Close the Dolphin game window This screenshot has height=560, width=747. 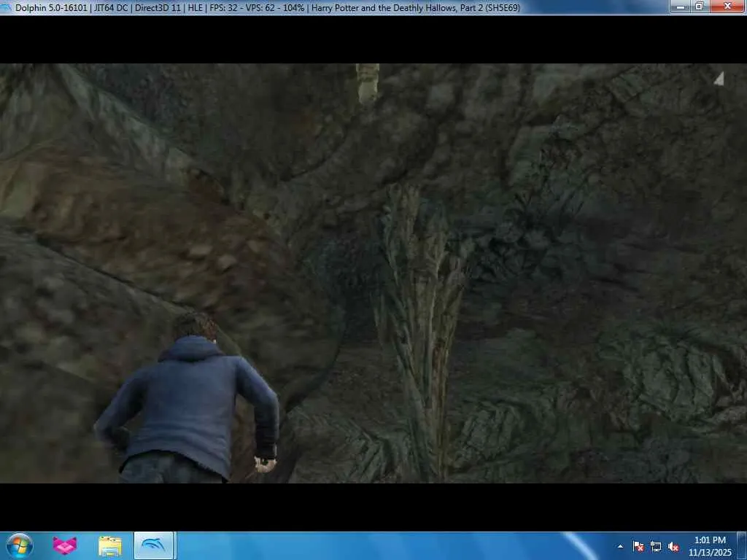pyautogui.click(x=727, y=7)
